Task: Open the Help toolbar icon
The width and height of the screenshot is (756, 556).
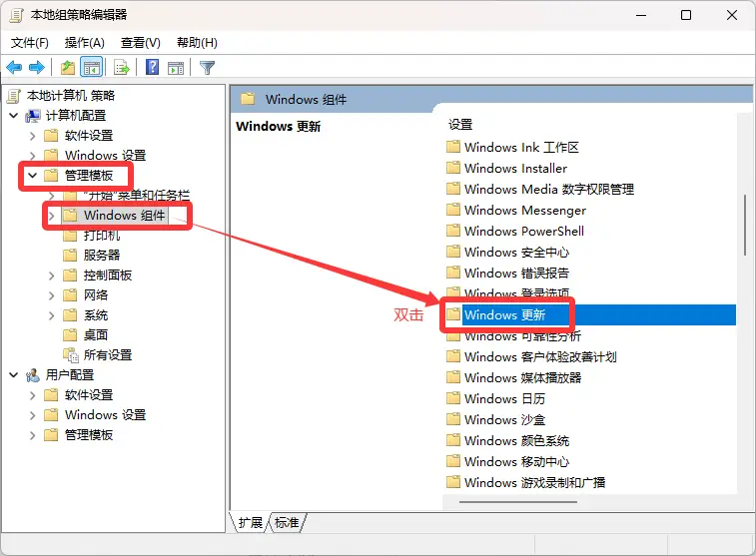Action: (152, 67)
